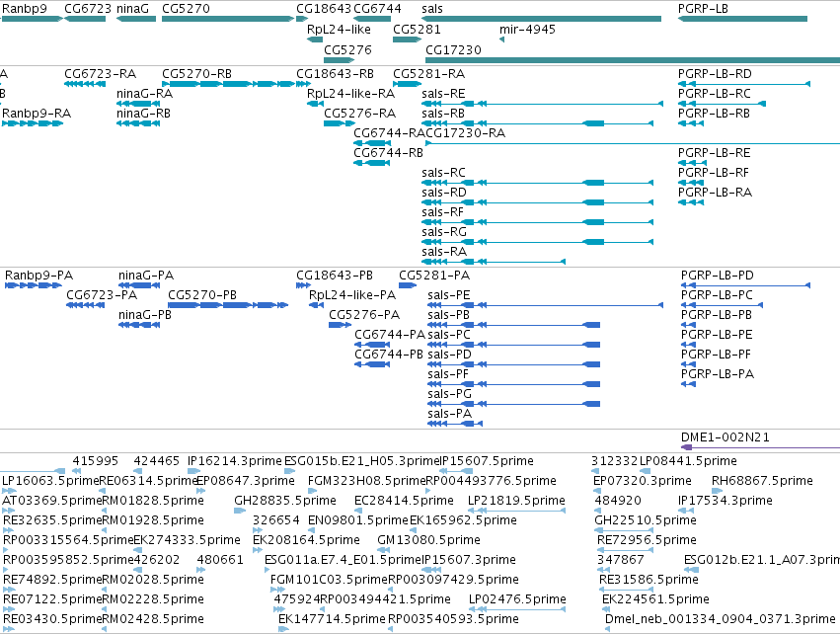Click the CG18643 gene label
The width and height of the screenshot is (840, 634).
[324, 9]
